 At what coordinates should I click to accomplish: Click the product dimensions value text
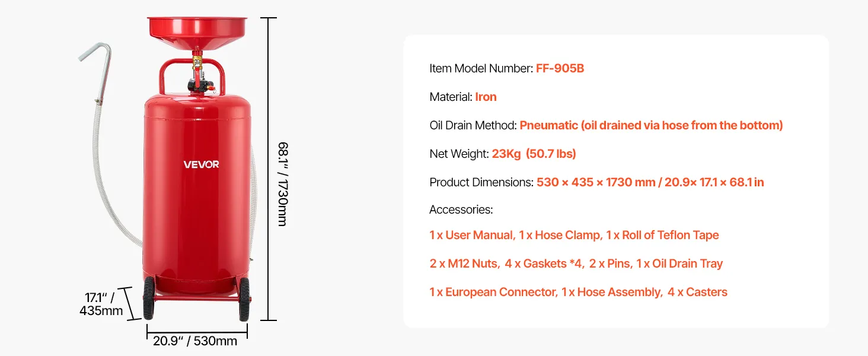coord(650,182)
